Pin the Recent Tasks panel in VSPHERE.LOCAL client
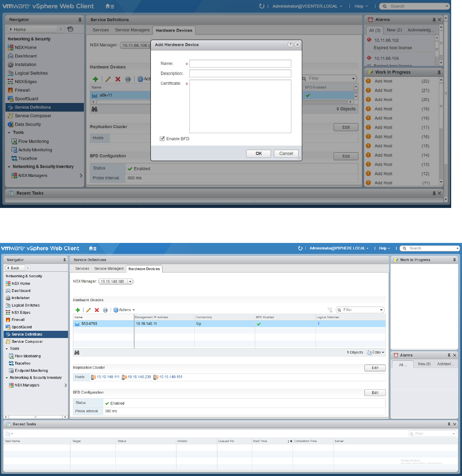Screen dimensions: 462x476 point(449,424)
